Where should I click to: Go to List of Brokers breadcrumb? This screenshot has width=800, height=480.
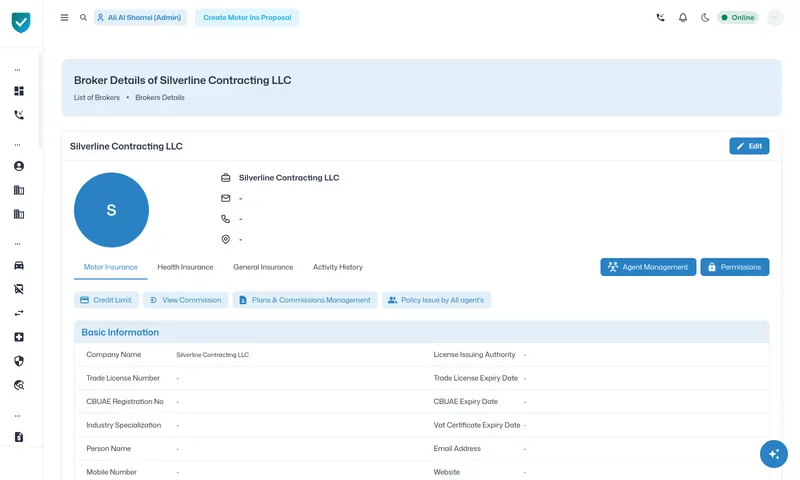pyautogui.click(x=96, y=97)
